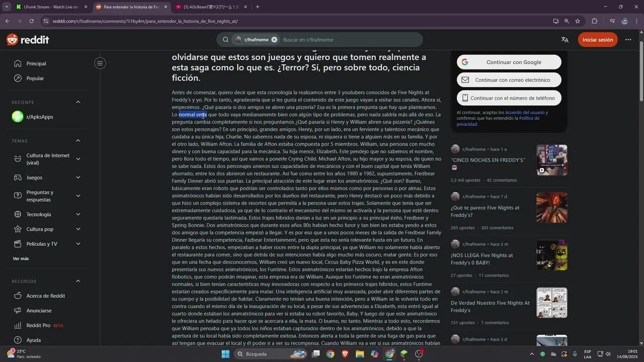Open File Explorer from taskbar
Viewport: 644px width, 362px height.
(x=360, y=354)
